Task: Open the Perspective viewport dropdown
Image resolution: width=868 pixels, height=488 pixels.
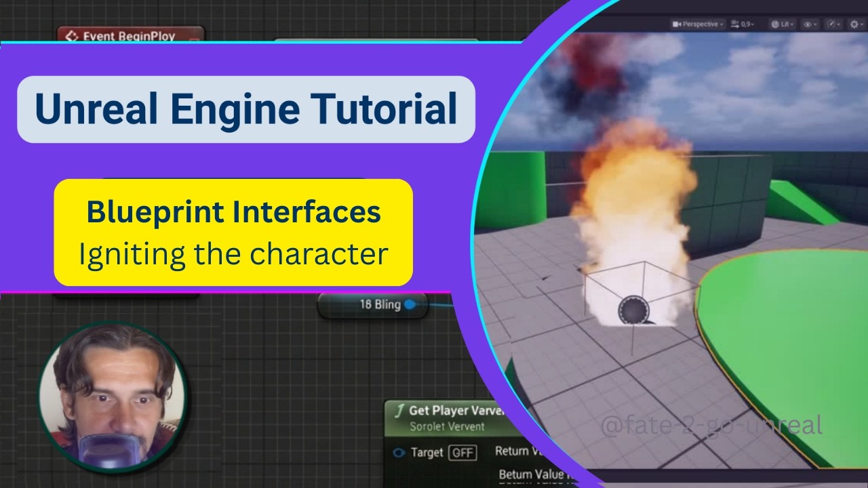Action: pos(697,24)
